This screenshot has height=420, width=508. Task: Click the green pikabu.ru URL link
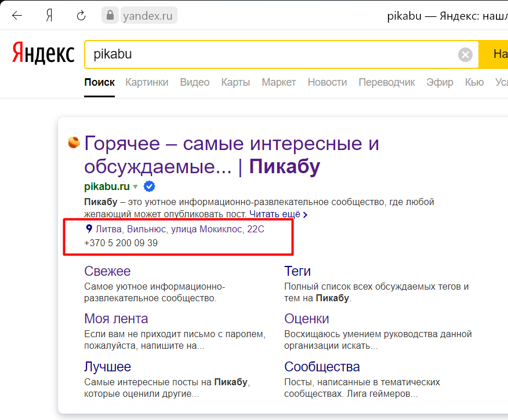(107, 187)
